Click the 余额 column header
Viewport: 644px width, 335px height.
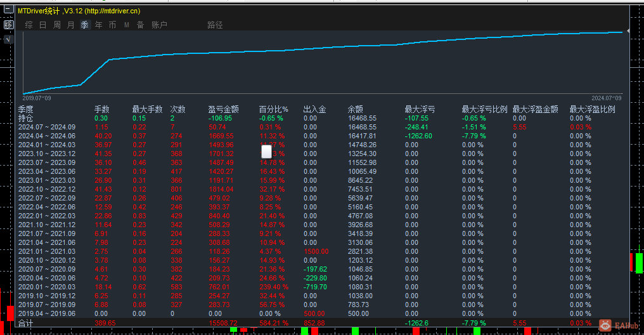(355, 109)
